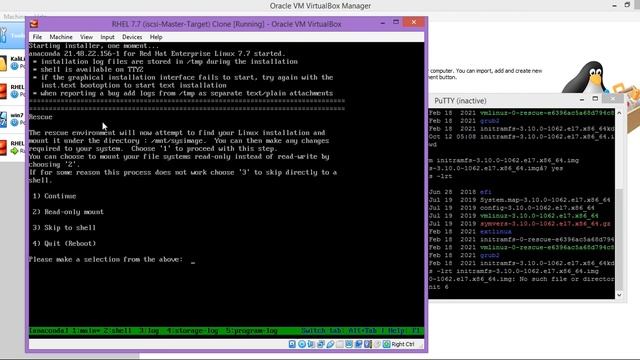
Task: Click the network adapter status icon
Action: coord(320,344)
